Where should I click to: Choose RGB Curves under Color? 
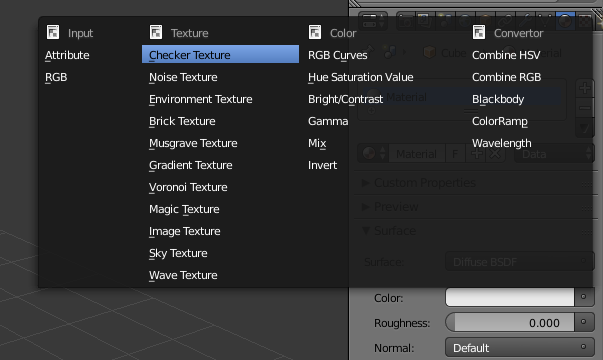338,55
